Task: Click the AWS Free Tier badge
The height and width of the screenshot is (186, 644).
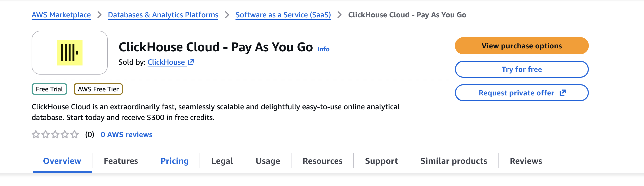Action: click(98, 89)
